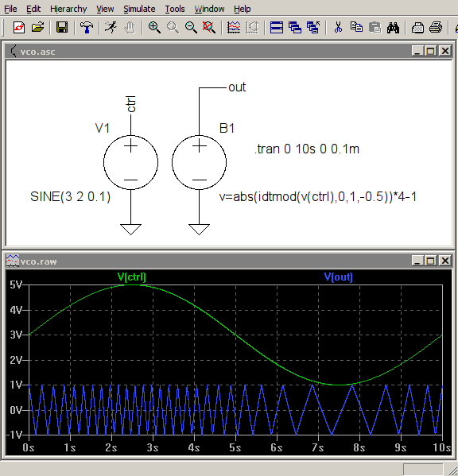Screen dimensions: 458x476
Task: Click the Zoom to Fit icon
Action: (209, 28)
